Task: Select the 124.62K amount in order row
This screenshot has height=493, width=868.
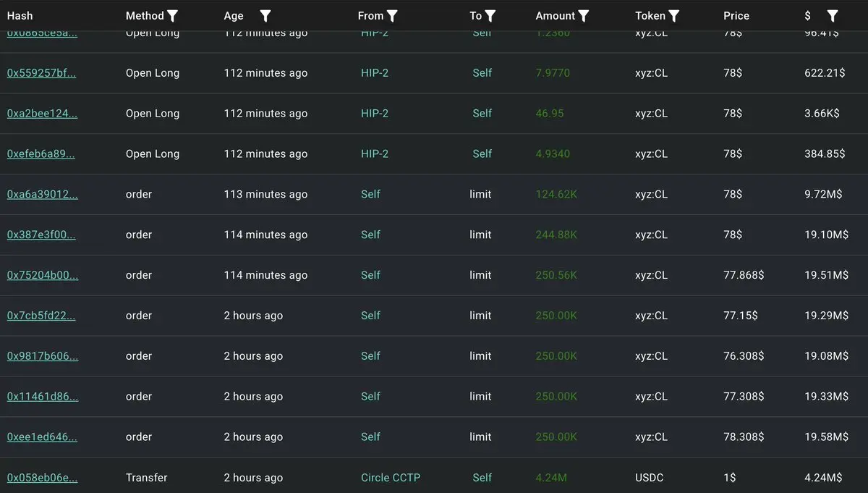Action: coord(556,195)
